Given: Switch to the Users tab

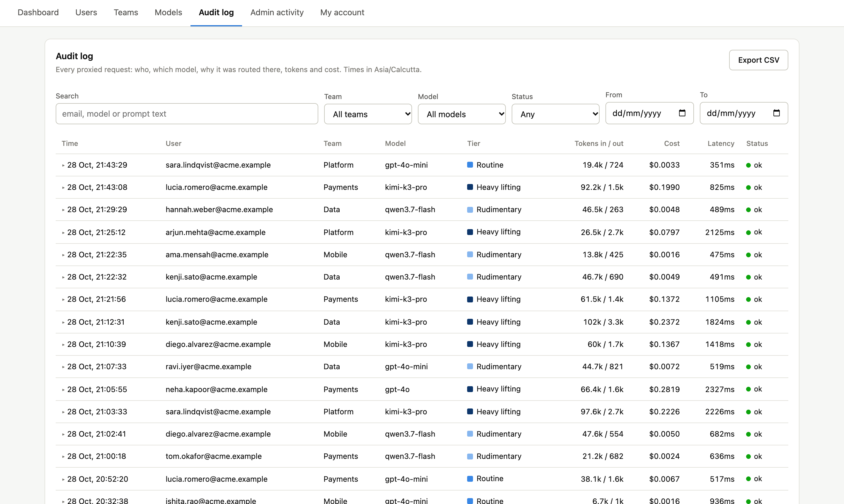Looking at the screenshot, I should pyautogui.click(x=86, y=13).
